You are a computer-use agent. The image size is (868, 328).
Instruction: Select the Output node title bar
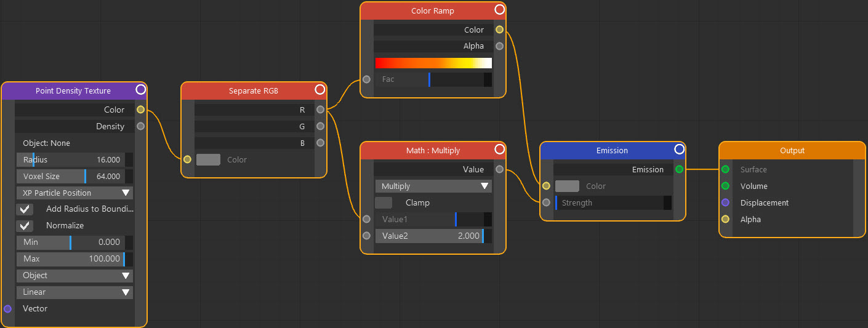click(792, 150)
